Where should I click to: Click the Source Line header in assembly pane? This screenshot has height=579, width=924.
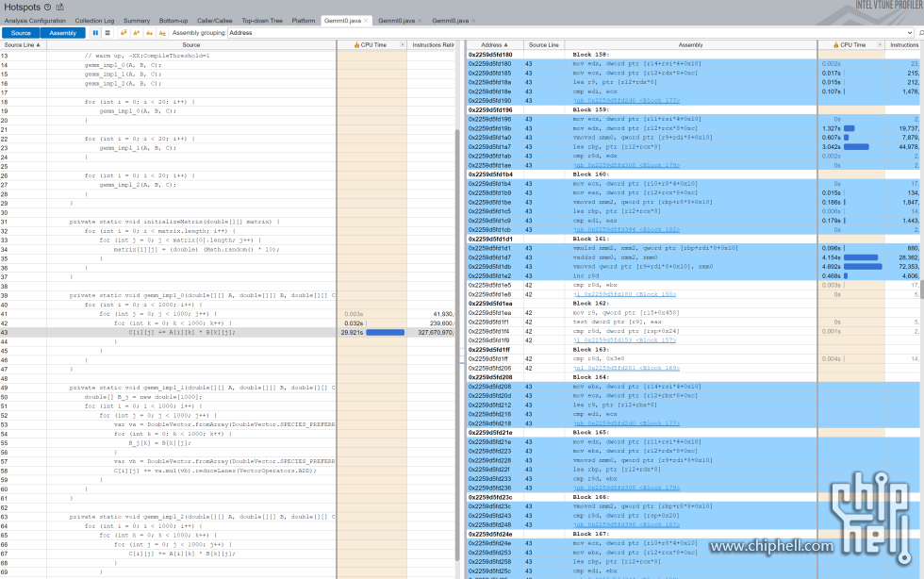(544, 45)
